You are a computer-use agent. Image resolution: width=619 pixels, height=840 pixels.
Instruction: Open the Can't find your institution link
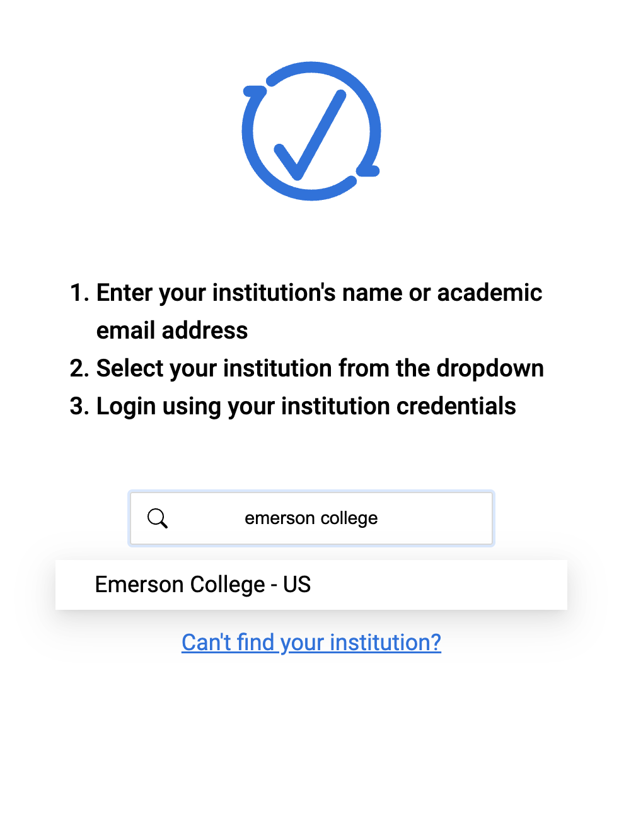pyautogui.click(x=311, y=642)
